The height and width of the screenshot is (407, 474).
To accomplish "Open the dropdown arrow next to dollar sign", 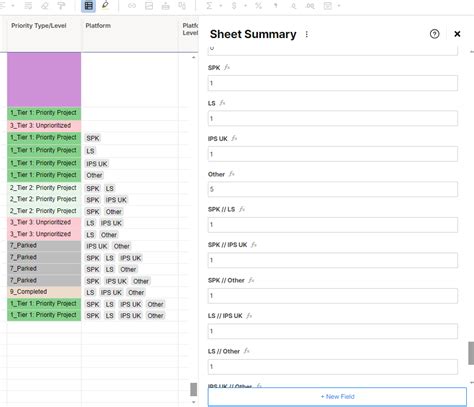I will [245, 6].
